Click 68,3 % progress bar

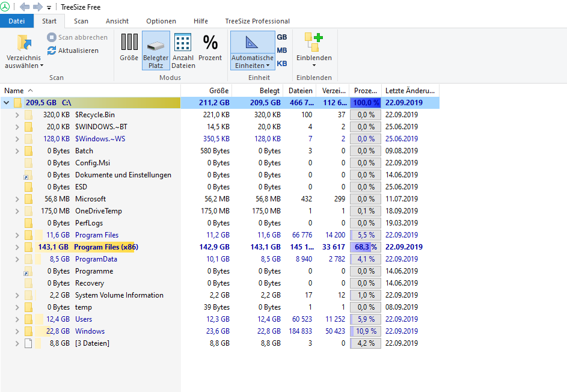click(365, 247)
